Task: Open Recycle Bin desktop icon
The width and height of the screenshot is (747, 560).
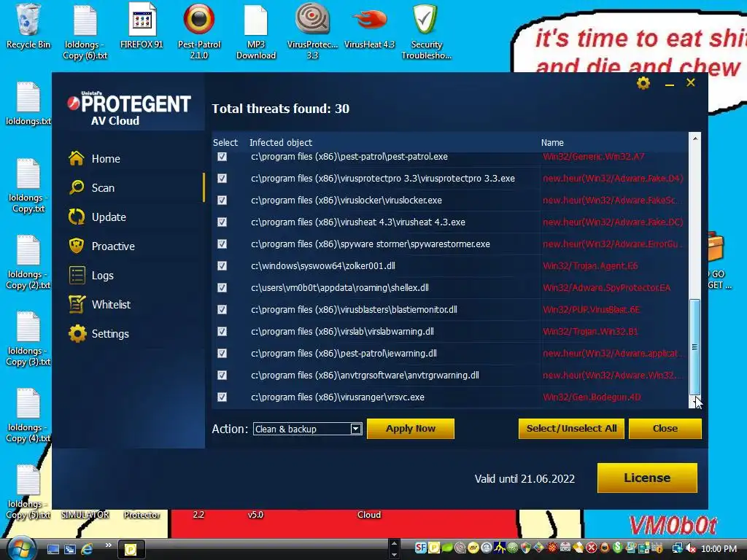Action: [x=28, y=27]
